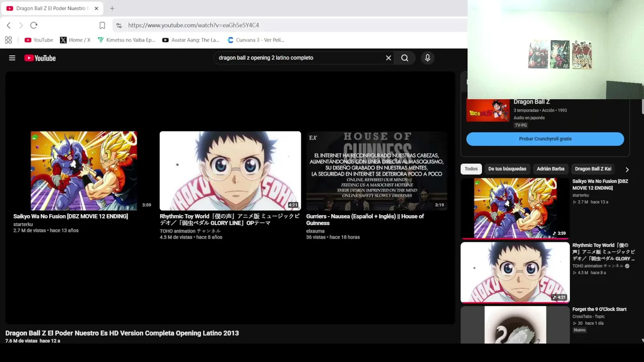Open end-screen title Gurriers - Nausea

365,220
